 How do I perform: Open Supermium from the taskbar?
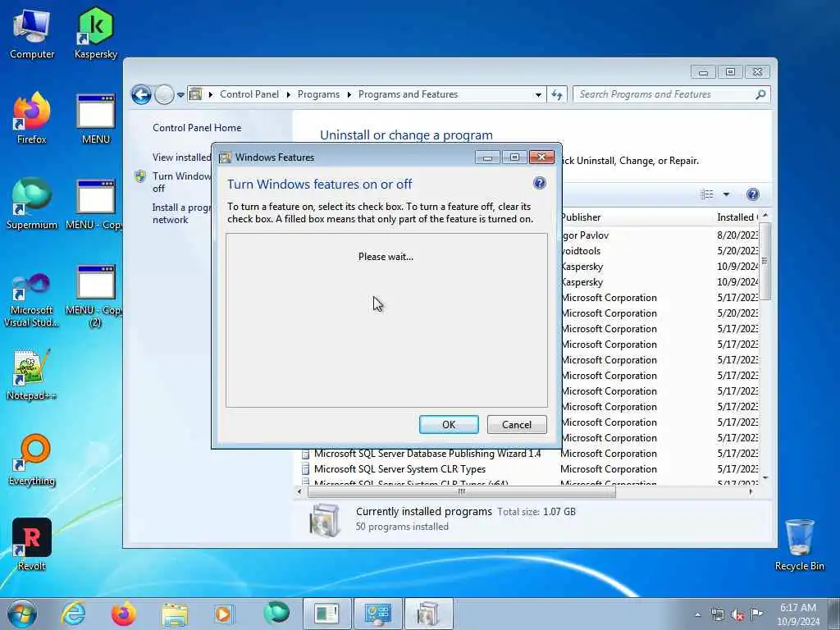coord(276,613)
